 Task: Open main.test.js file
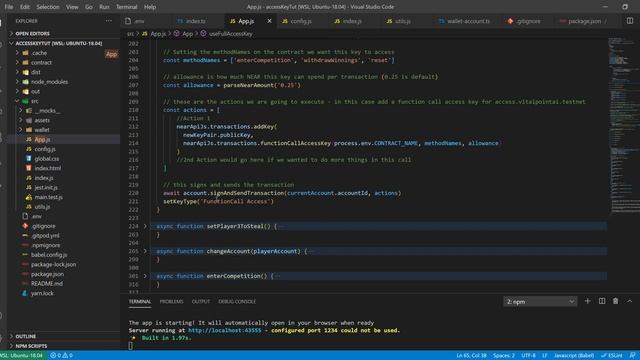(48, 197)
